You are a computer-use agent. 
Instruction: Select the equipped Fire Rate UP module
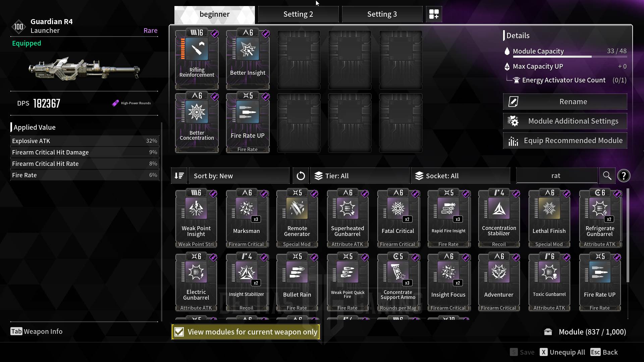tap(248, 122)
